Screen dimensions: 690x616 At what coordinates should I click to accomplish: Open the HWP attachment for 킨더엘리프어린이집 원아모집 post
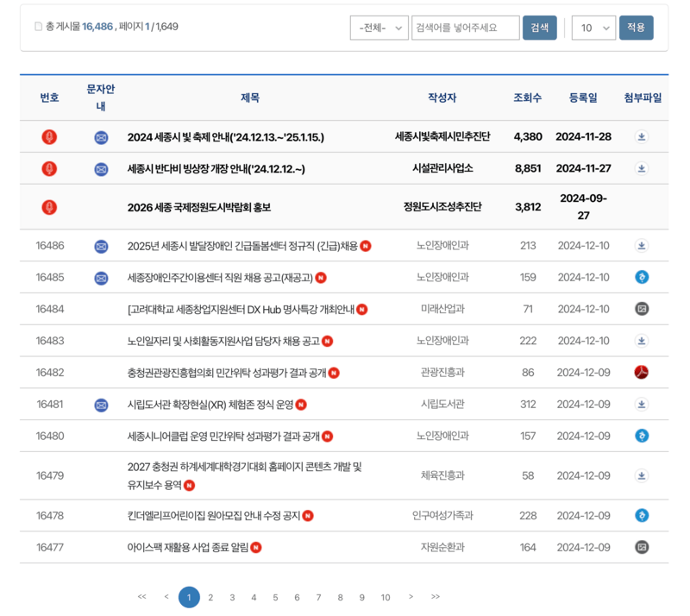click(641, 515)
